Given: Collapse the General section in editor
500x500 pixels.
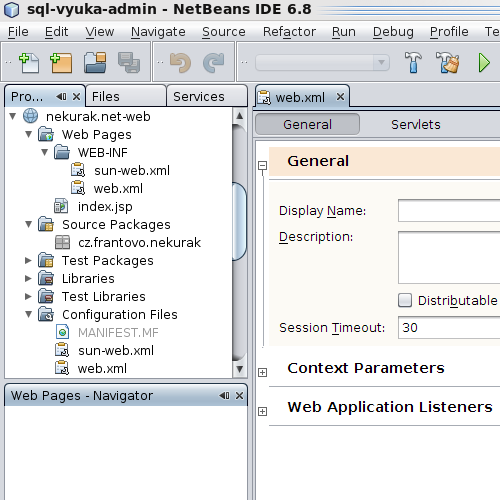Looking at the screenshot, I should 263,165.
